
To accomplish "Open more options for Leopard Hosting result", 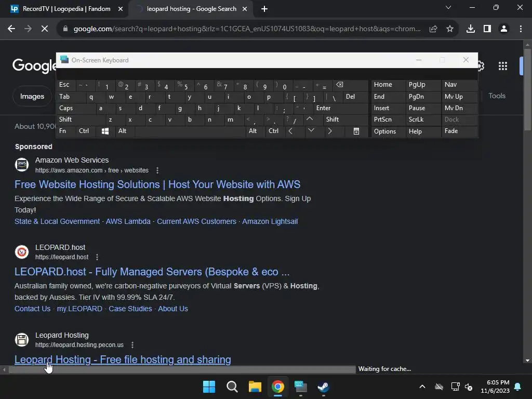I will [x=132, y=345].
